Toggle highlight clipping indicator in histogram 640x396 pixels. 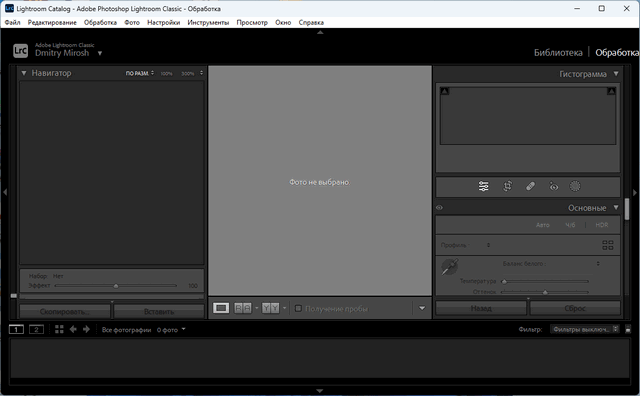611,91
